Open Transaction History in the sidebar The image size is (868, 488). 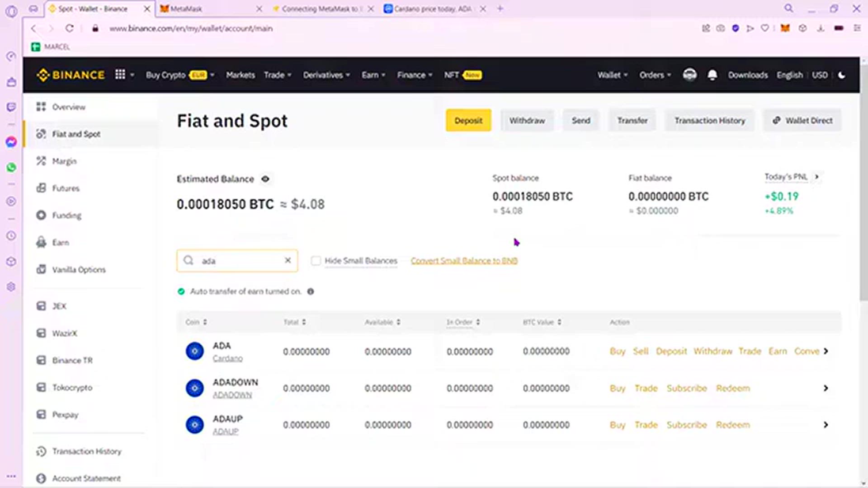[79, 451]
